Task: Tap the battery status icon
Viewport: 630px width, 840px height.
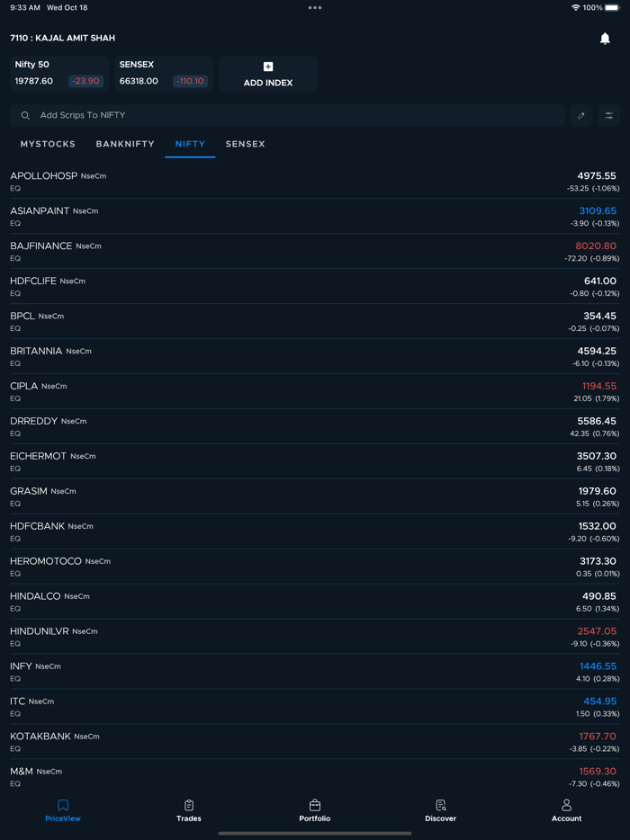Action: point(612,7)
